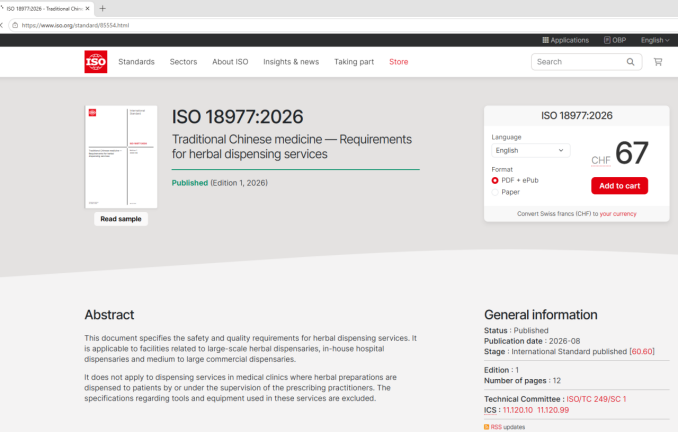This screenshot has width=679, height=433.
Task: Click the Publication date 2026-08 entry
Action: (x=532, y=341)
